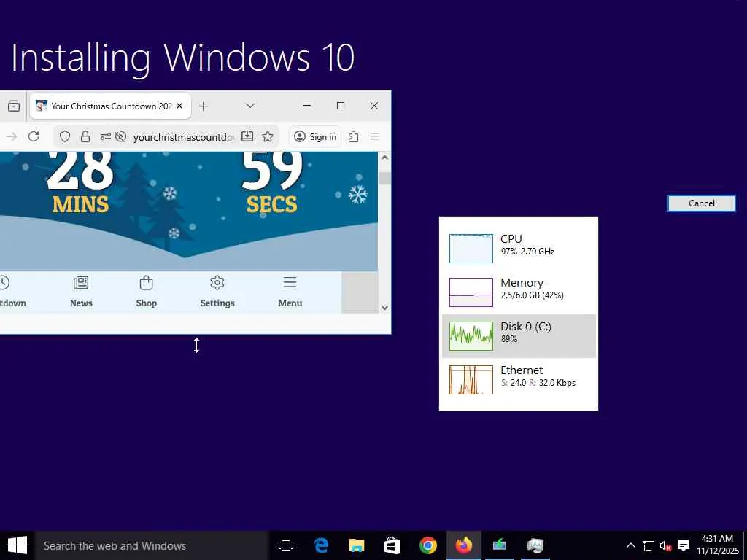Screen dimensions: 747x560
Task: Click the blocked autoplay icon
Action: tap(120, 136)
